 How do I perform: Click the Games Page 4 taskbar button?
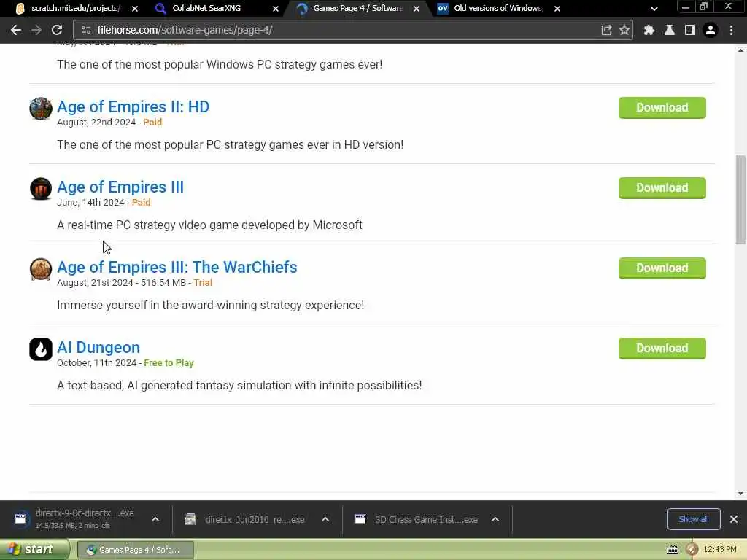tap(135, 550)
